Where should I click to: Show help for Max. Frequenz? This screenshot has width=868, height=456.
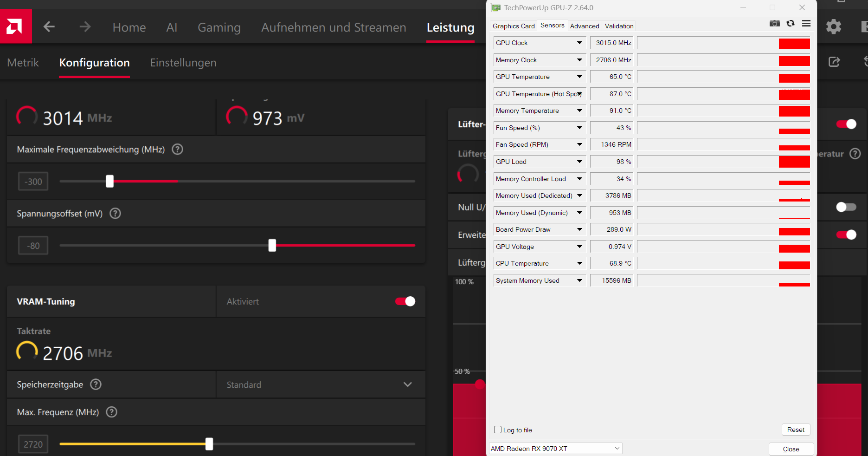pyautogui.click(x=111, y=412)
